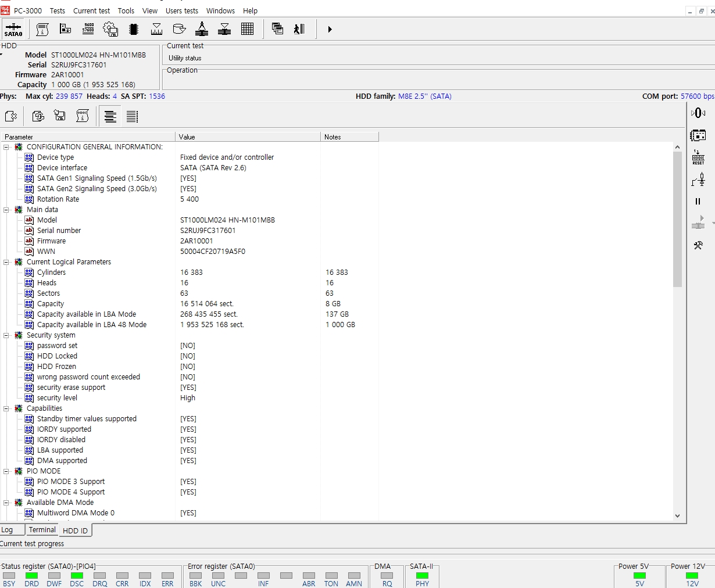Toggle the centered-lines view mode button
The width and height of the screenshot is (715, 588).
[x=110, y=117]
